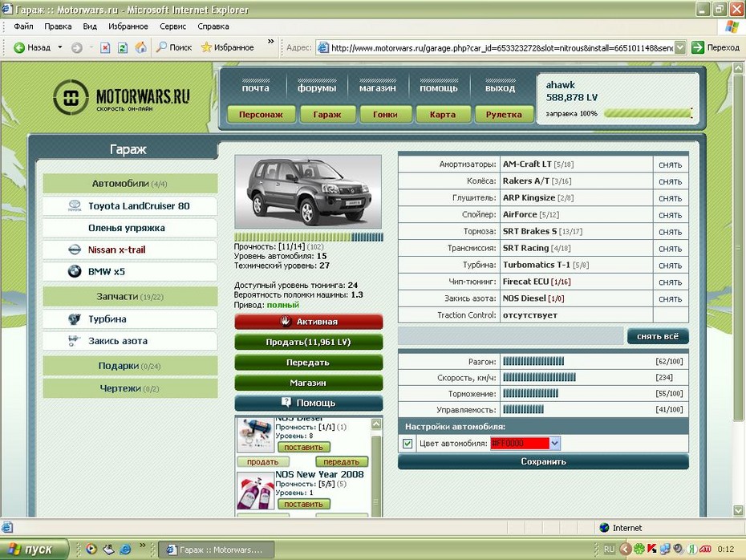
Task: Click the green Передать button
Action: click(308, 363)
